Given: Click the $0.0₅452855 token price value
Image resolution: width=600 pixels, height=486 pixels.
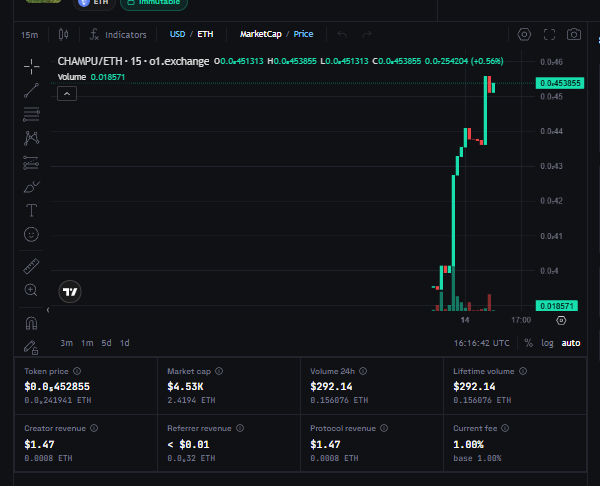Looking at the screenshot, I should (57, 387).
